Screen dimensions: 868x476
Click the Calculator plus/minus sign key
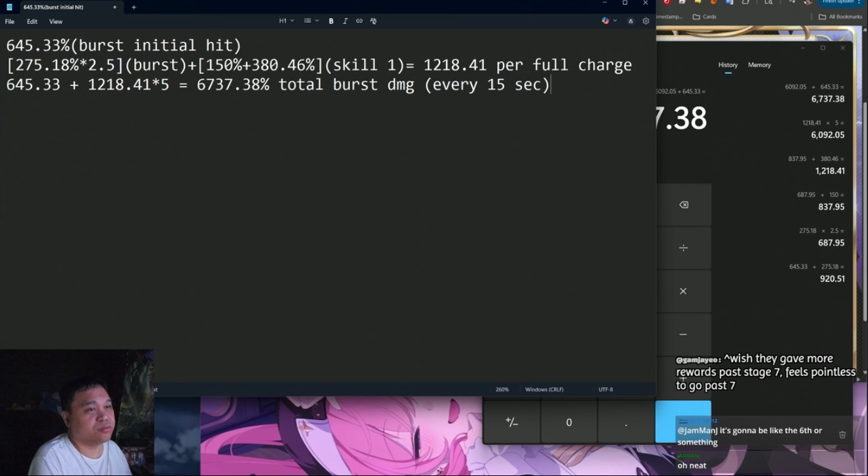point(512,422)
